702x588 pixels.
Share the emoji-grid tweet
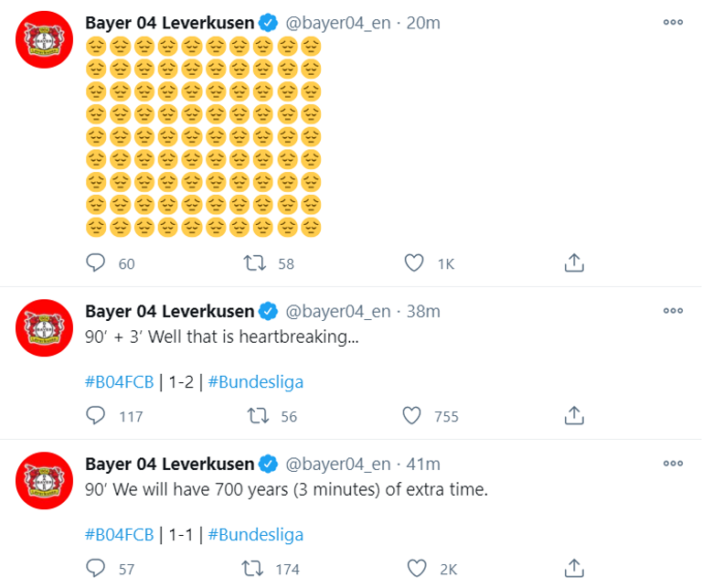click(574, 263)
